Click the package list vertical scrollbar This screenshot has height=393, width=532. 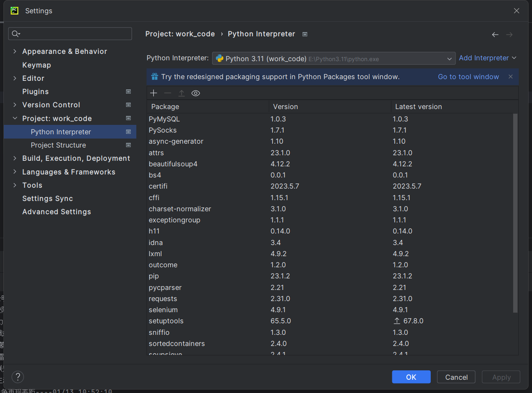[x=515, y=213]
